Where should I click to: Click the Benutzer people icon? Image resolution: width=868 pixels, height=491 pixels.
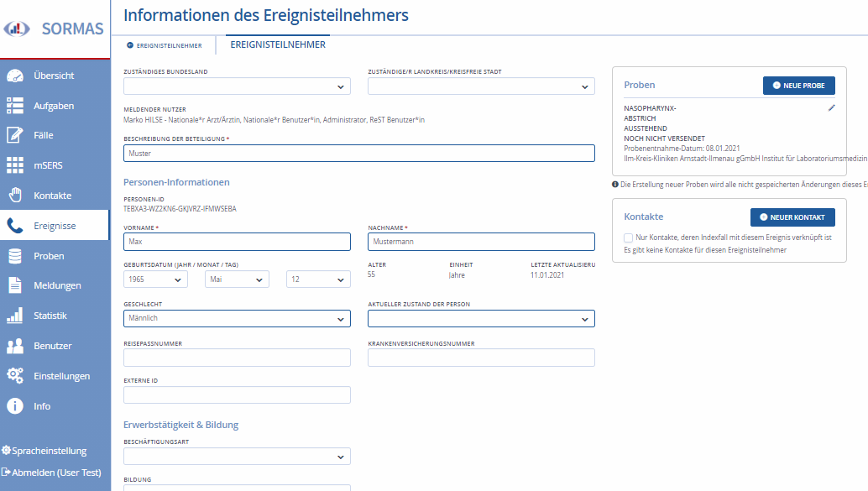[15, 346]
